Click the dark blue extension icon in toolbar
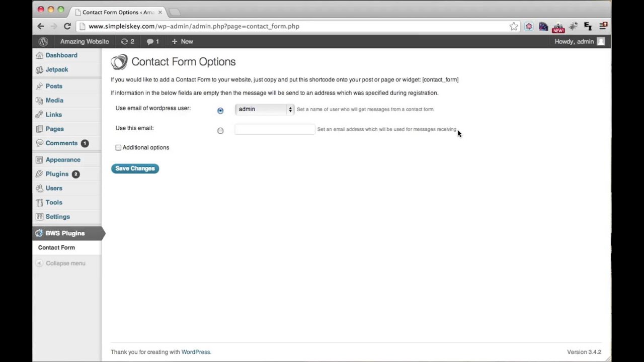 [x=543, y=26]
